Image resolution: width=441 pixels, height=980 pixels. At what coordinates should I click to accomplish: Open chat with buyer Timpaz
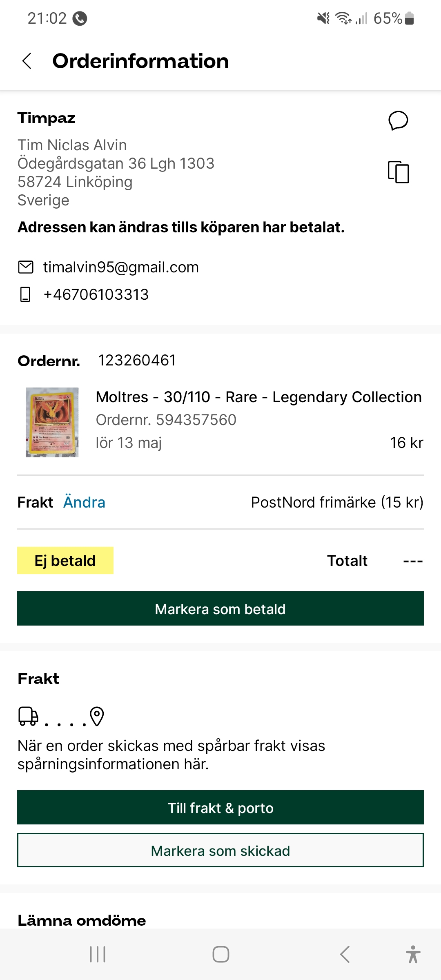click(x=398, y=120)
